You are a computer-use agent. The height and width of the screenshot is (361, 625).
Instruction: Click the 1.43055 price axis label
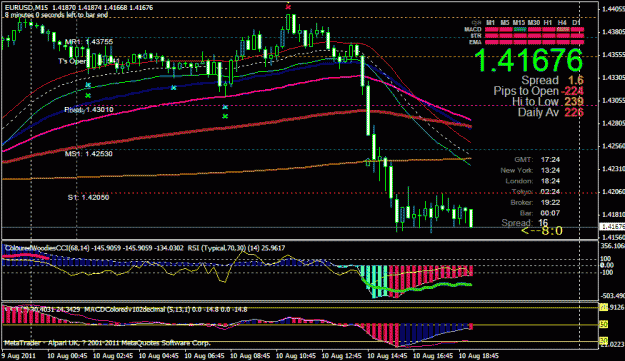tap(613, 100)
